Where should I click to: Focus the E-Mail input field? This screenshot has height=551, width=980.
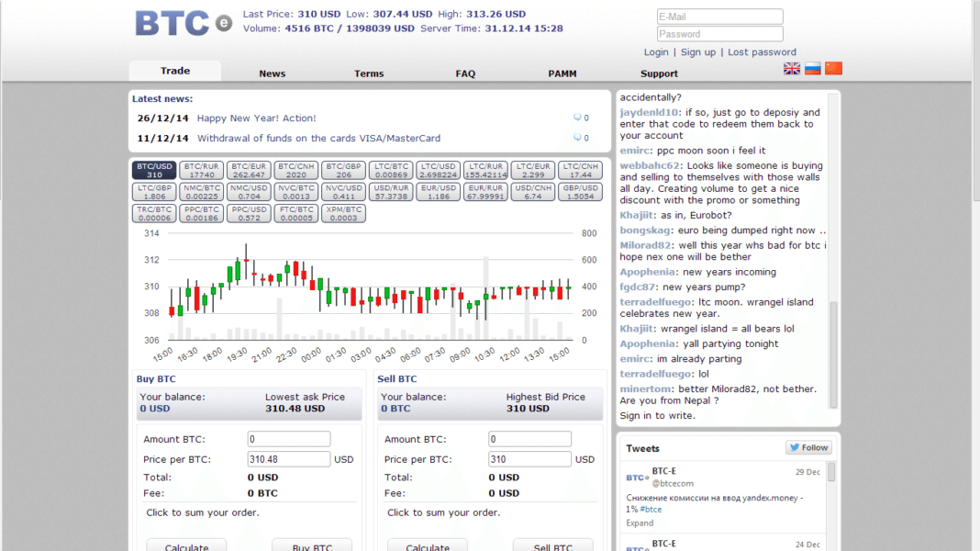(720, 17)
